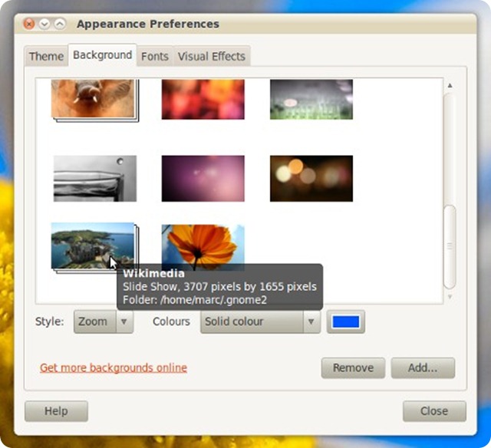Click the scrollbar up arrow
The width and height of the screenshot is (491, 448).
point(450,85)
